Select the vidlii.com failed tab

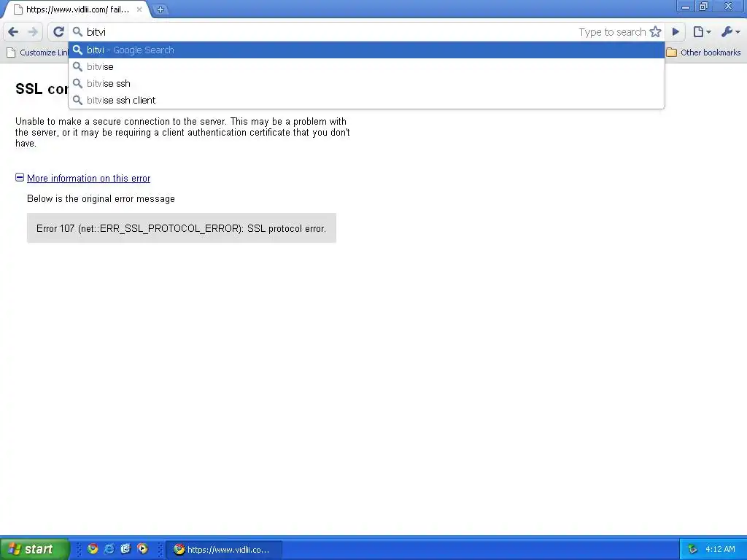(76, 9)
